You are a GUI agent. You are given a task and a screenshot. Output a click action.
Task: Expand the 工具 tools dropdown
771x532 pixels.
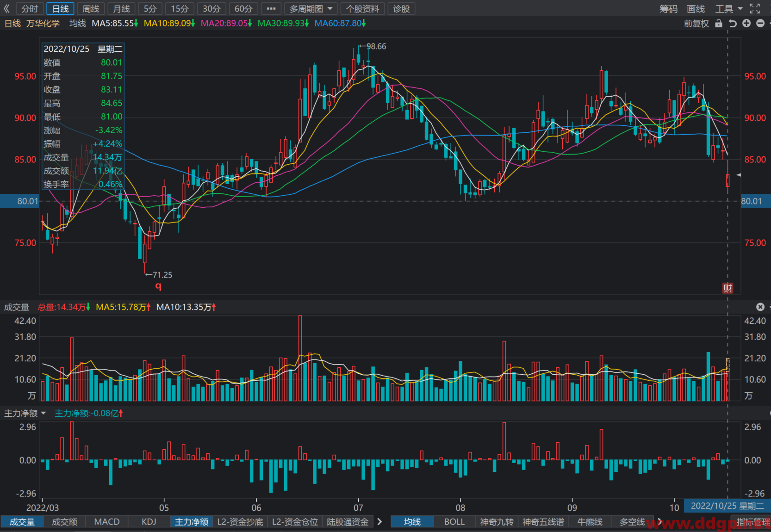(x=729, y=9)
